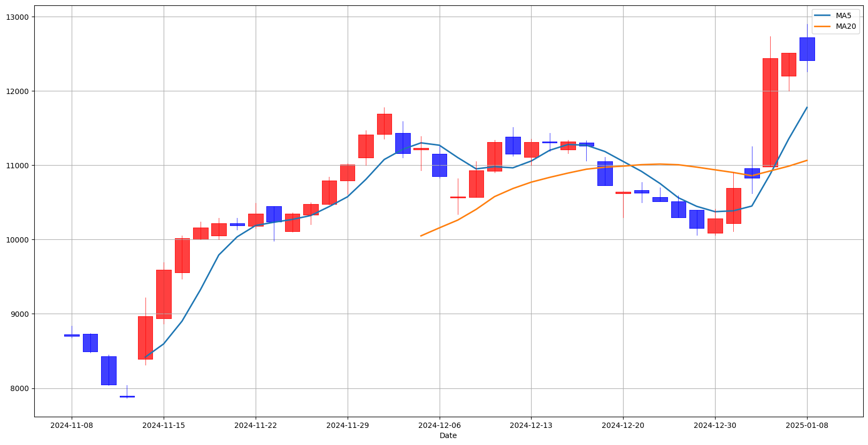
Task: Click the "Date" x-axis title
Action: pyautogui.click(x=448, y=436)
